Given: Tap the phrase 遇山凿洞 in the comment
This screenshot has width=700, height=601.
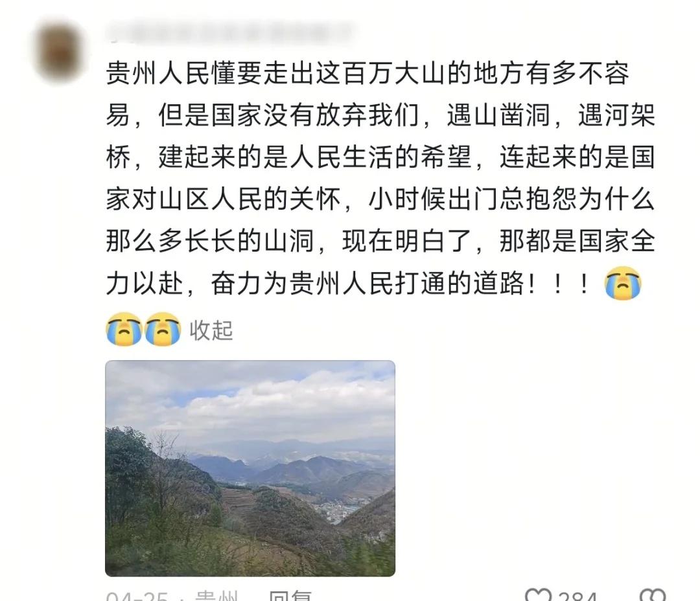Looking at the screenshot, I should point(498,115).
